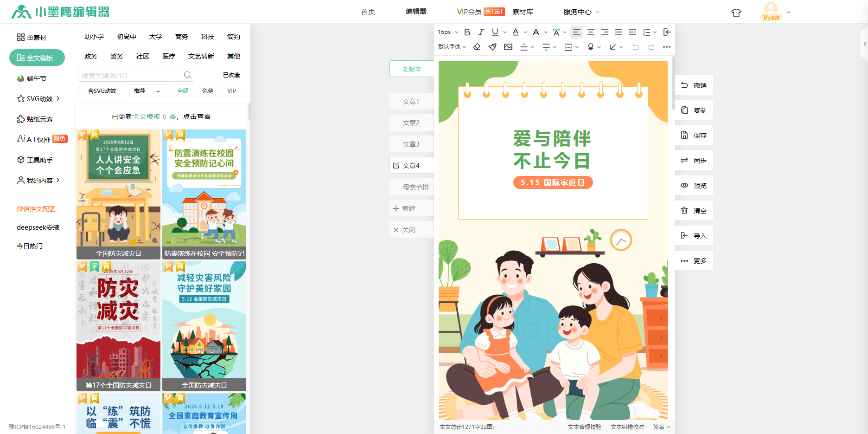The width and height of the screenshot is (868, 434).
Task: Enable the 含SVG动效 checkbox
Action: (x=82, y=91)
